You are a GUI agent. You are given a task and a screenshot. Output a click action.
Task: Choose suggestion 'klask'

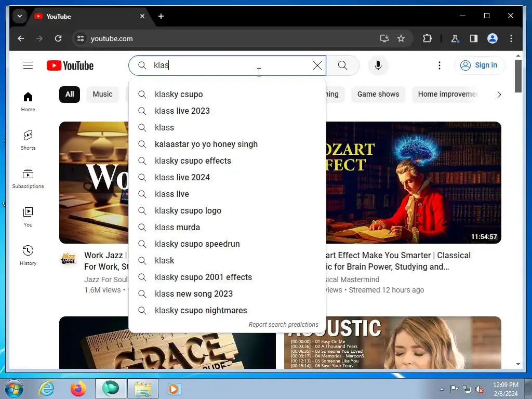(x=228, y=261)
